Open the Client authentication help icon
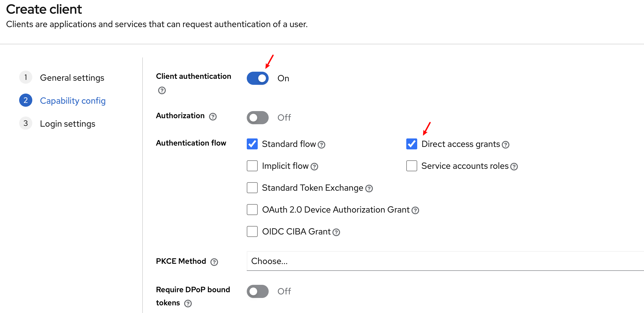The width and height of the screenshot is (644, 313). pos(161,90)
